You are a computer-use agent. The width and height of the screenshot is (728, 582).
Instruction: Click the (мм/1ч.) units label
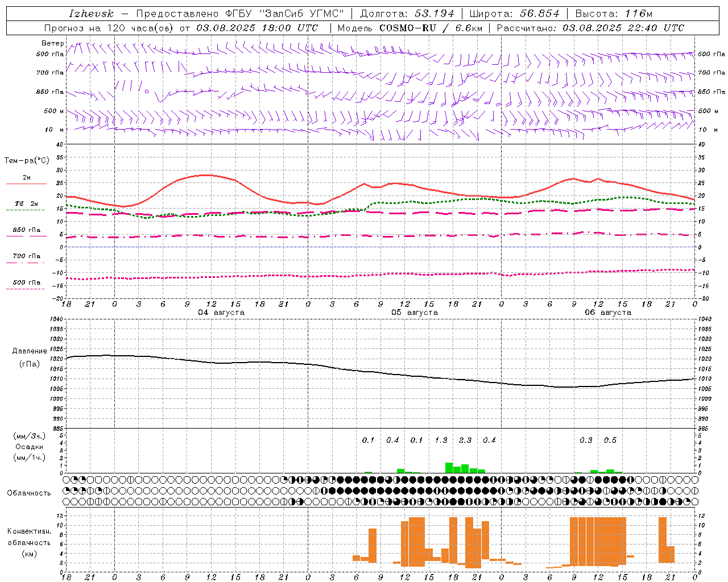click(30, 458)
